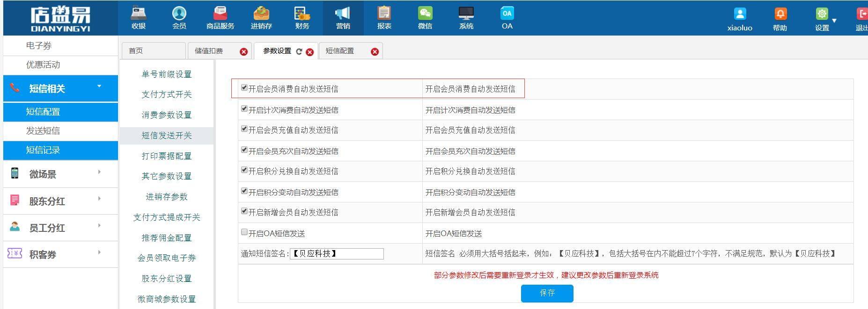Open 进销存参数 settings
This screenshot has height=309, width=868.
tap(167, 197)
